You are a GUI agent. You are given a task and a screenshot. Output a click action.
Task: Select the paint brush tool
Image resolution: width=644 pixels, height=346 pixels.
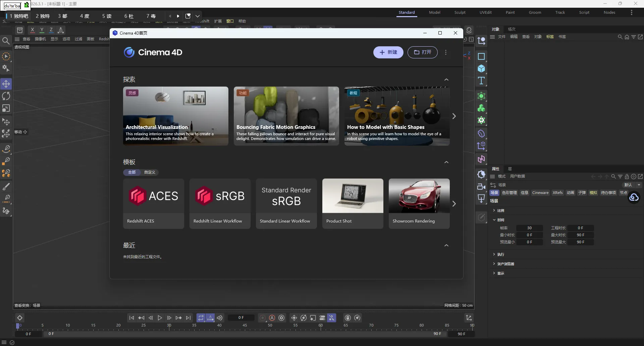point(6,186)
